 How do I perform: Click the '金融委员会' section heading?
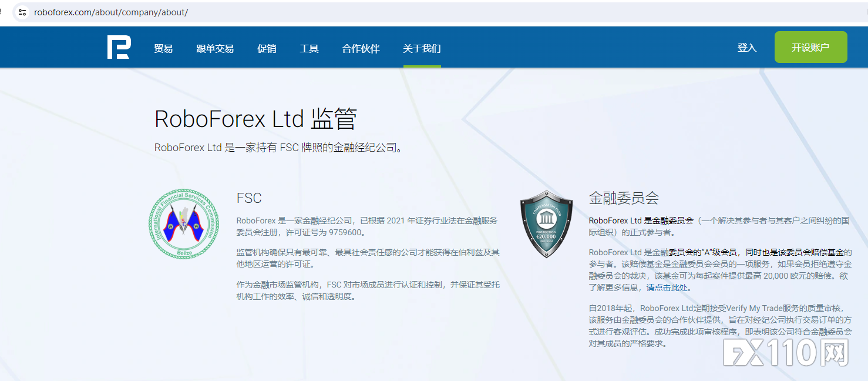[624, 198]
